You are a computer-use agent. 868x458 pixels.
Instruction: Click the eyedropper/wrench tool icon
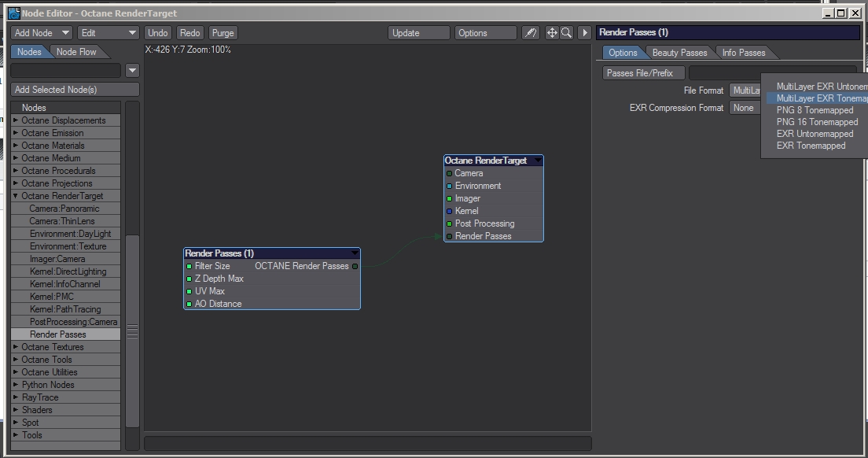531,33
